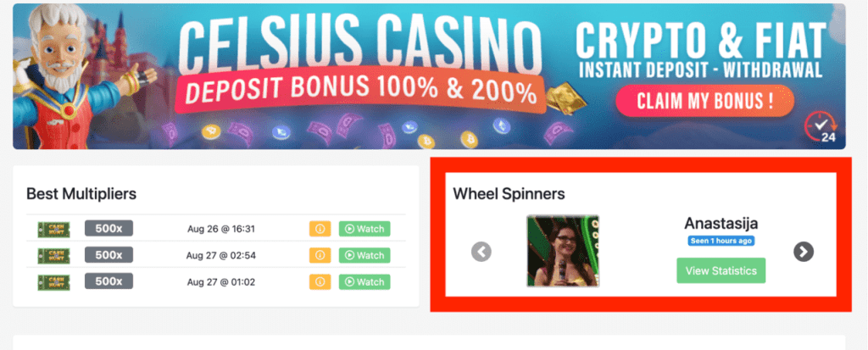Show previous wheel spinner with left arrow
Screen dimensions: 868x350
click(x=481, y=252)
